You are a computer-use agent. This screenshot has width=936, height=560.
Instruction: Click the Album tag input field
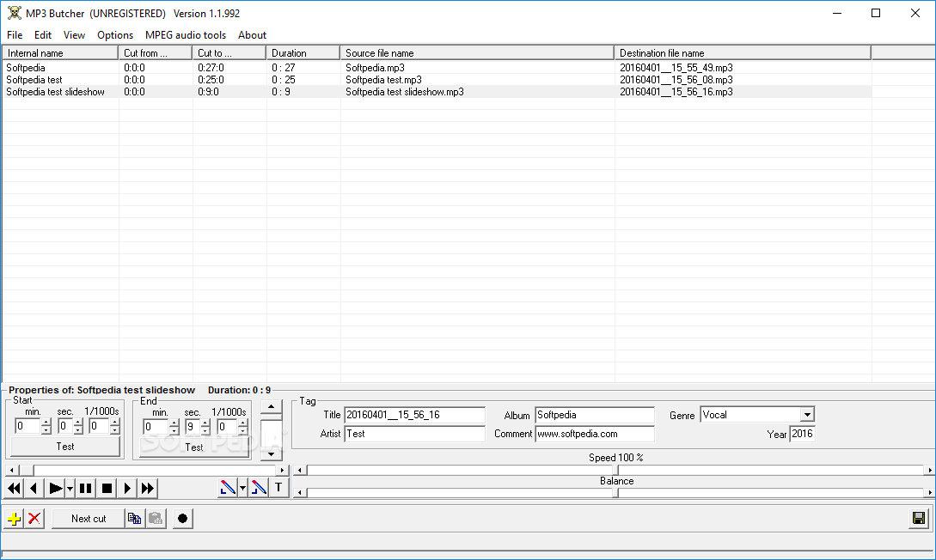pos(595,415)
